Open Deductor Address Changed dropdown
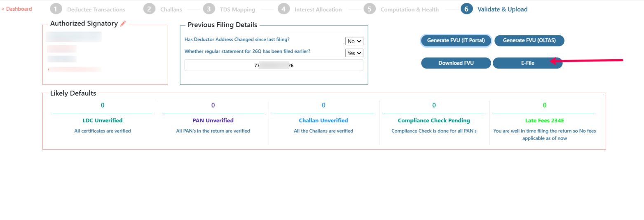 tap(354, 41)
